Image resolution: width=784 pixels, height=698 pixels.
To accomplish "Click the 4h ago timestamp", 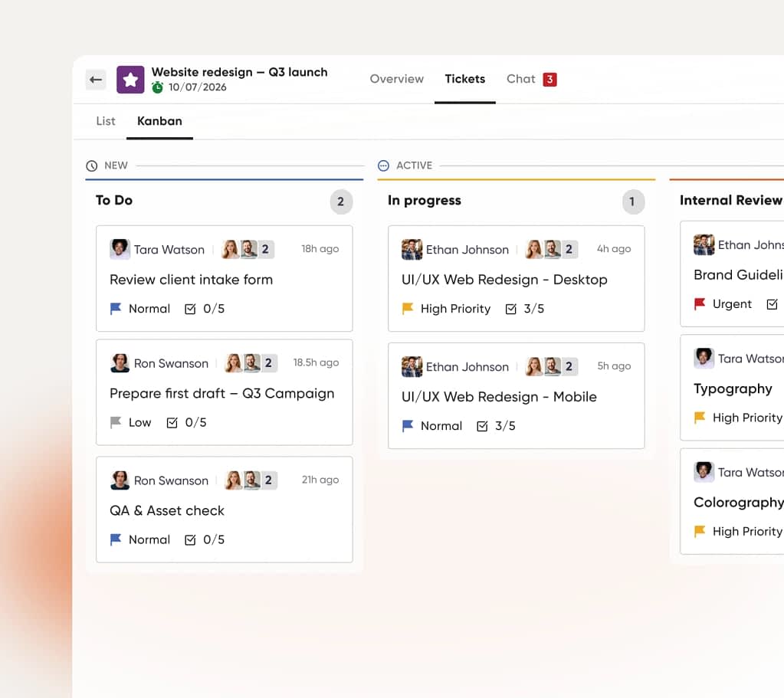I will (x=614, y=248).
